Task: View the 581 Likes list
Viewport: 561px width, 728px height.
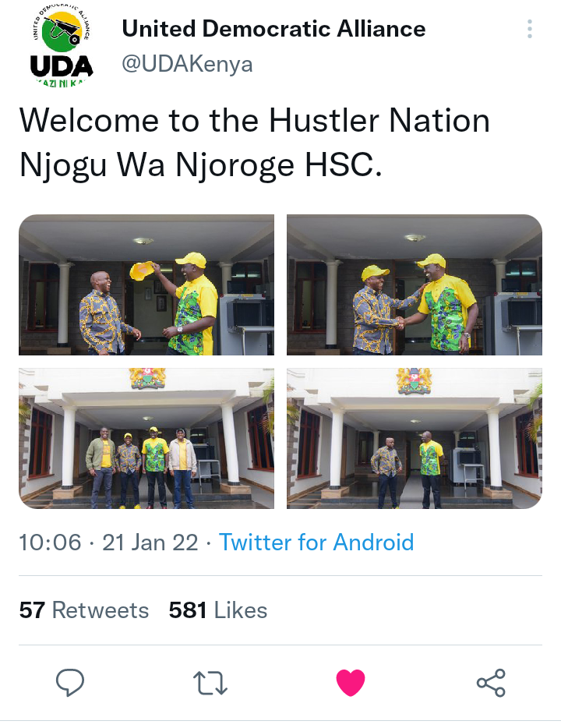Action: 218,610
